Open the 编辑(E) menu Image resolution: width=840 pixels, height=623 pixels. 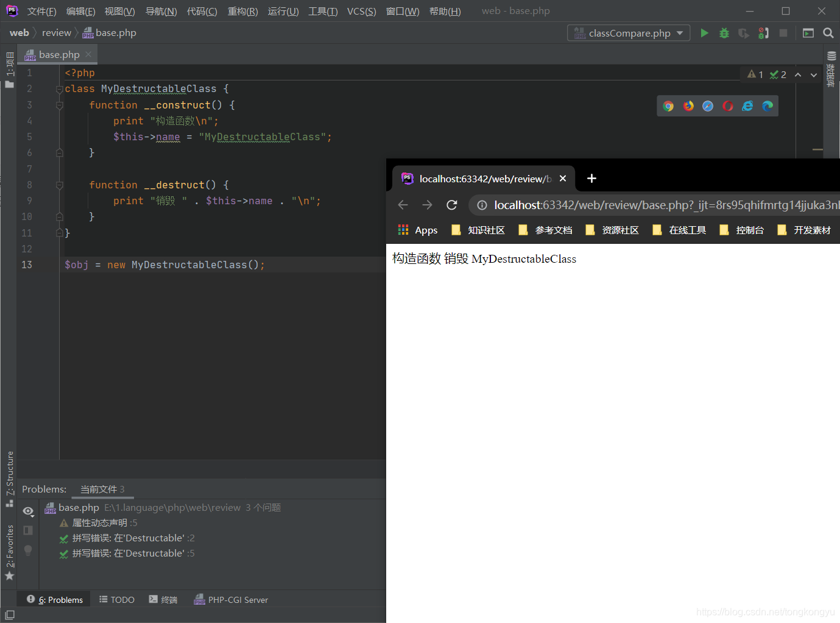pos(80,11)
